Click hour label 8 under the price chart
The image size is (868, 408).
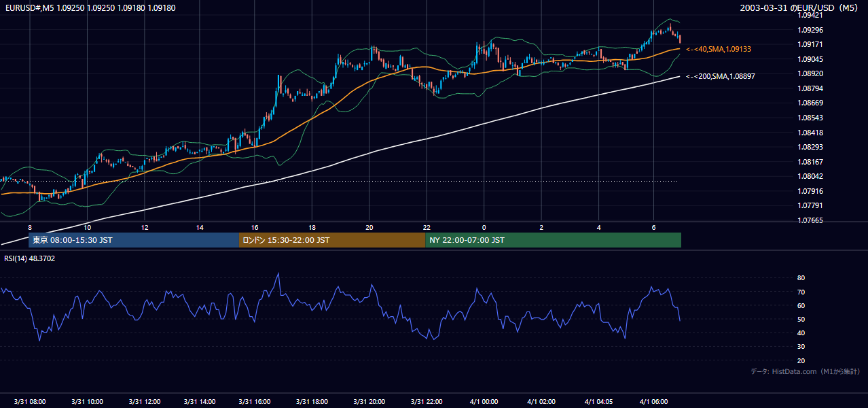point(30,227)
